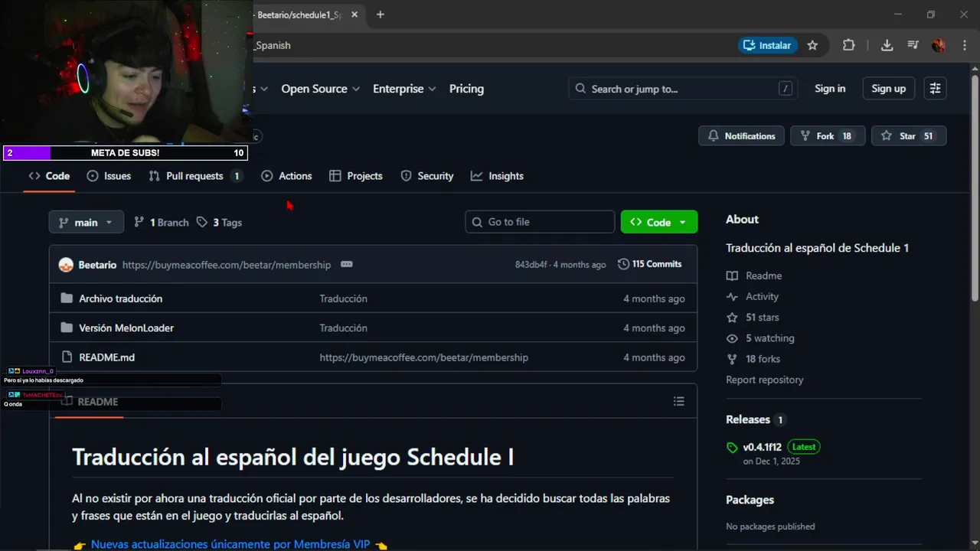Open release v0.4.1f12
The image size is (980, 551).
[762, 447]
